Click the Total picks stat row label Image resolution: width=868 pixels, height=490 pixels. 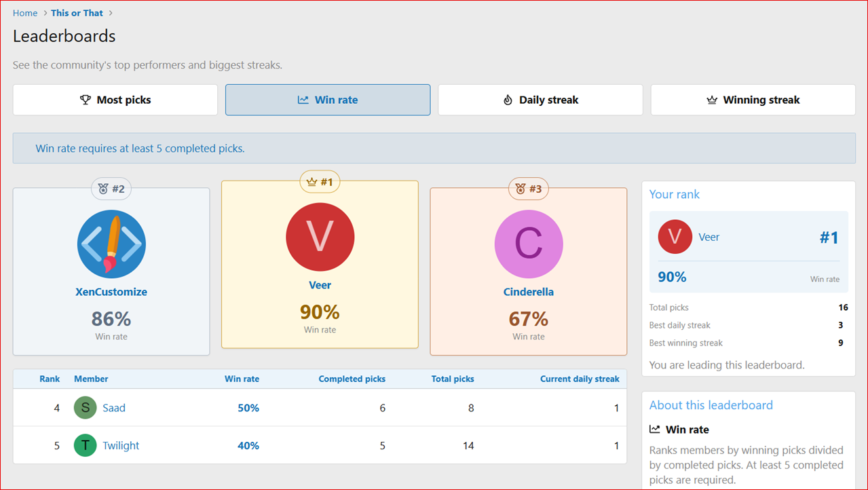[669, 307]
